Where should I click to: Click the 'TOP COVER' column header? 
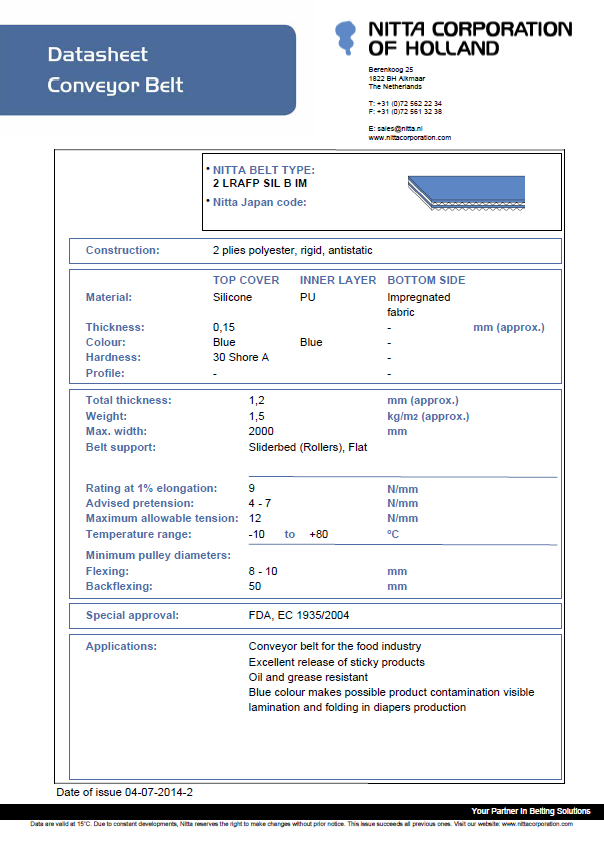[246, 280]
